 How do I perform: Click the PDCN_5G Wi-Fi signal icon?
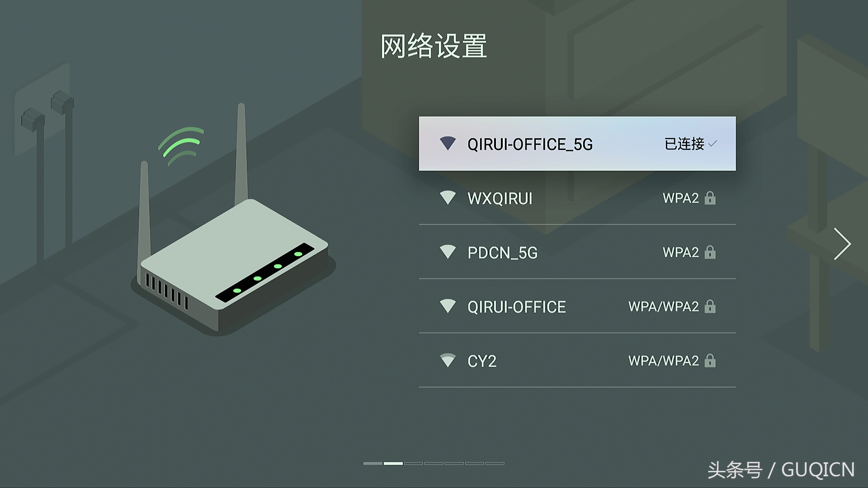(x=448, y=252)
